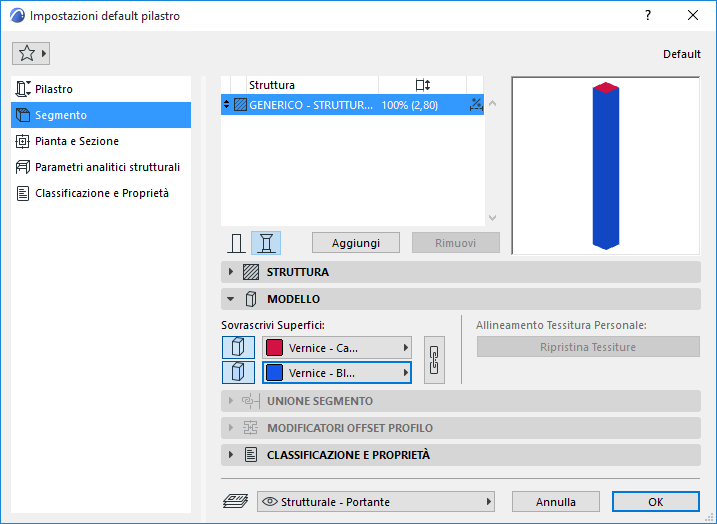The image size is (717, 524).
Task: Click the Default label at the top right
Action: pyautogui.click(x=682, y=54)
